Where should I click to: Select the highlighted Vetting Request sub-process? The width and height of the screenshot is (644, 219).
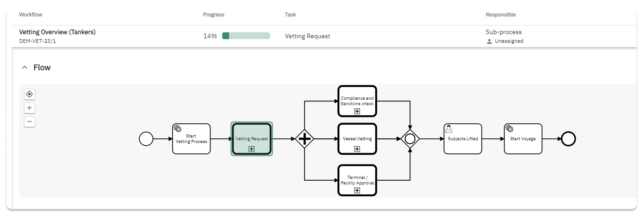252,139
